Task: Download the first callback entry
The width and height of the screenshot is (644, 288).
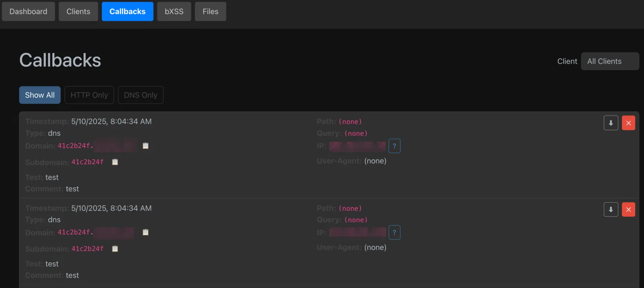Action: [611, 123]
